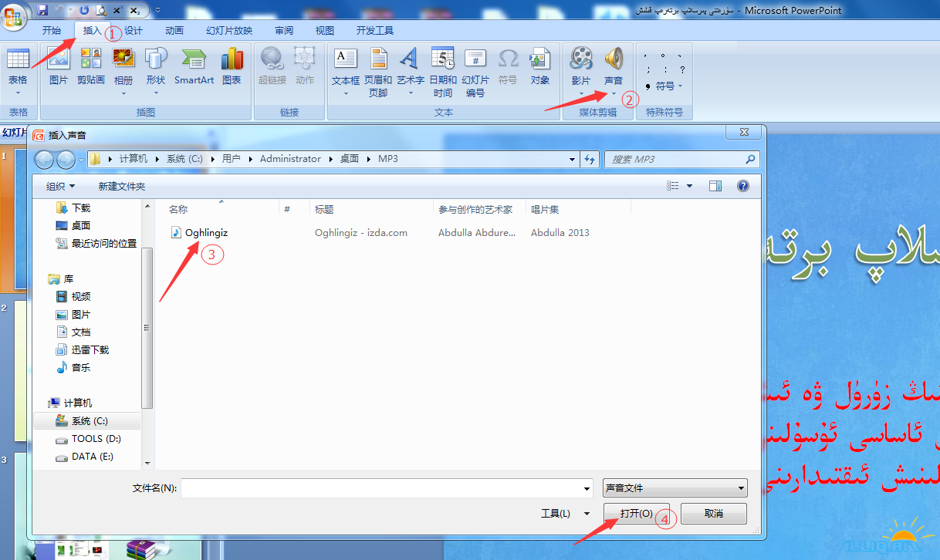The width and height of the screenshot is (940, 560).
Task: Expand the 工具(L) tools dropdown
Action: click(x=566, y=514)
